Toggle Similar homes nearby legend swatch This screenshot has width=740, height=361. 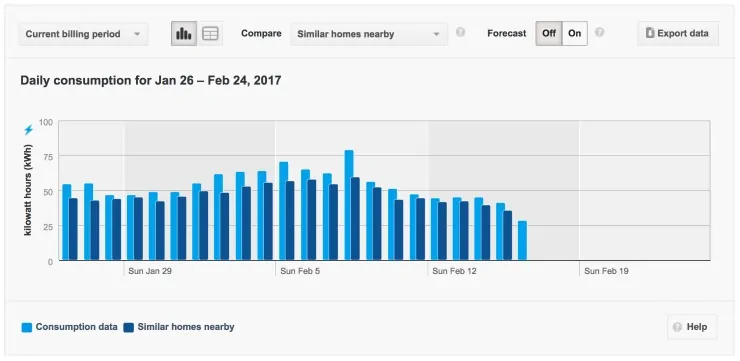click(129, 327)
